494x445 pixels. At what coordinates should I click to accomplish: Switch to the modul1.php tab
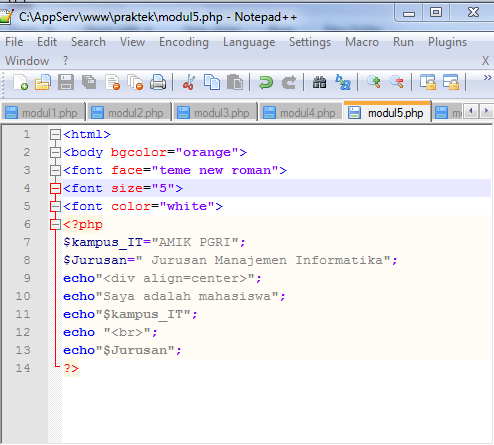(x=43, y=113)
